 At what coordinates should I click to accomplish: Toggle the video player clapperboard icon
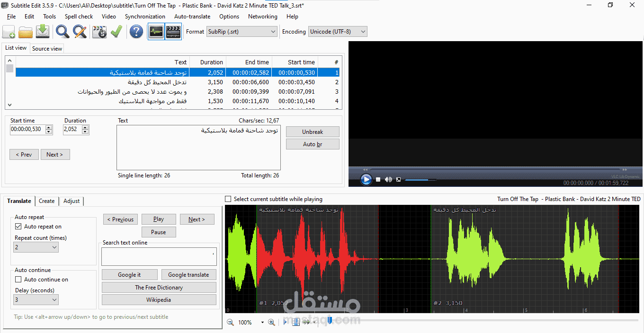pos(173,32)
